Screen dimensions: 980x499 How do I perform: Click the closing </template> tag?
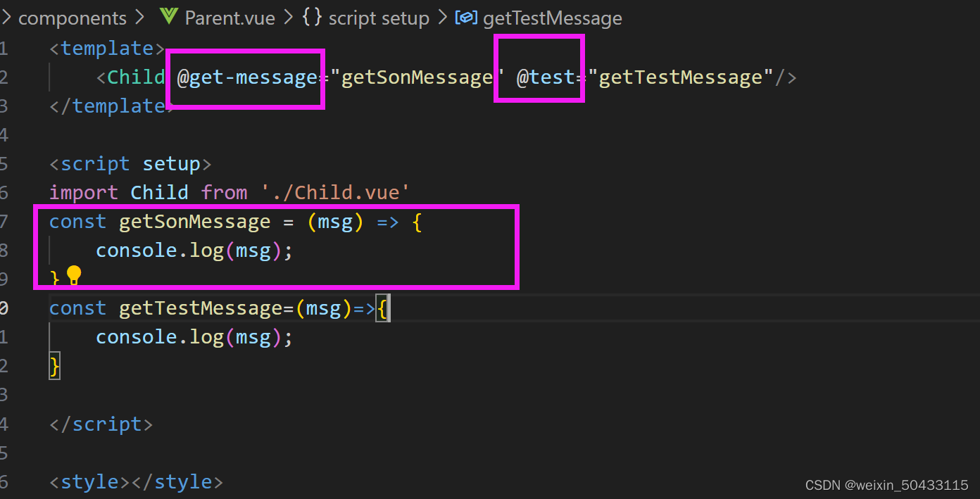(113, 106)
